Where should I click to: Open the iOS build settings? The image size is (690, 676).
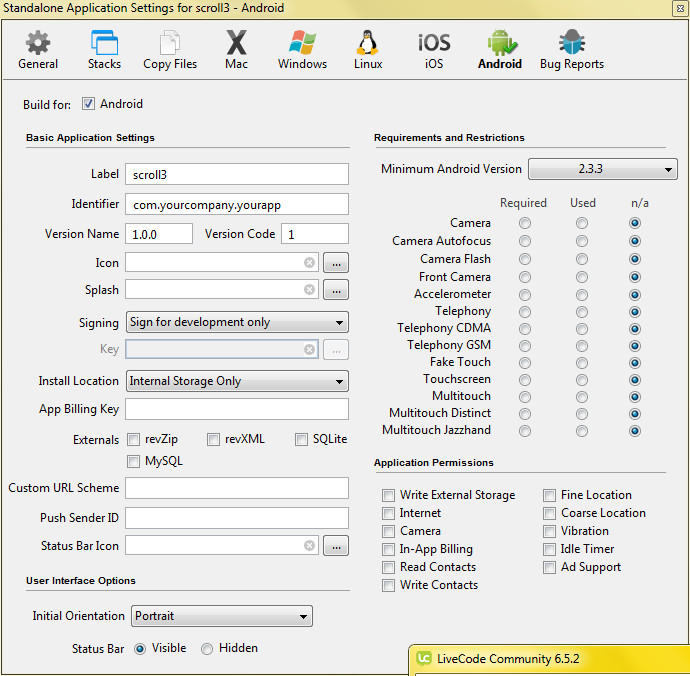[x=434, y=50]
